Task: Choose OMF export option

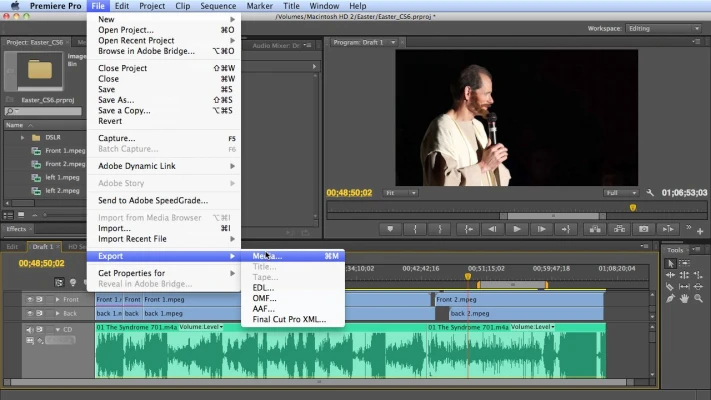Action: [293, 298]
